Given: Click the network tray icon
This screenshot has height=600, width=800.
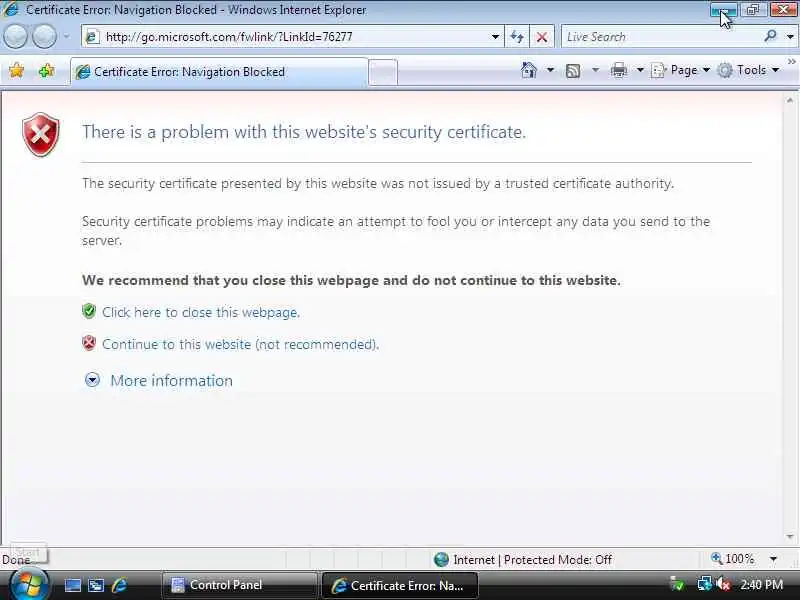Looking at the screenshot, I should [704, 584].
